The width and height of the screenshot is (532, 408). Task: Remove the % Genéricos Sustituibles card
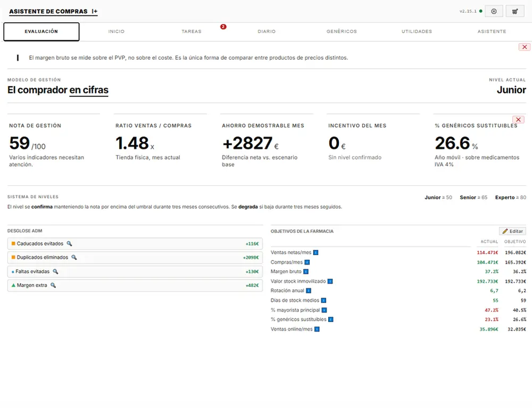pyautogui.click(x=518, y=120)
